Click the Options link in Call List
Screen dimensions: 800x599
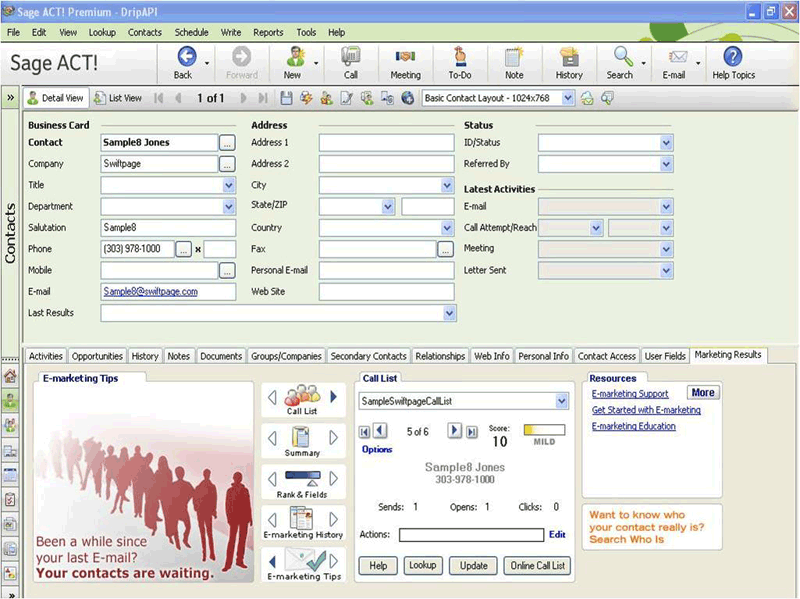point(377,450)
